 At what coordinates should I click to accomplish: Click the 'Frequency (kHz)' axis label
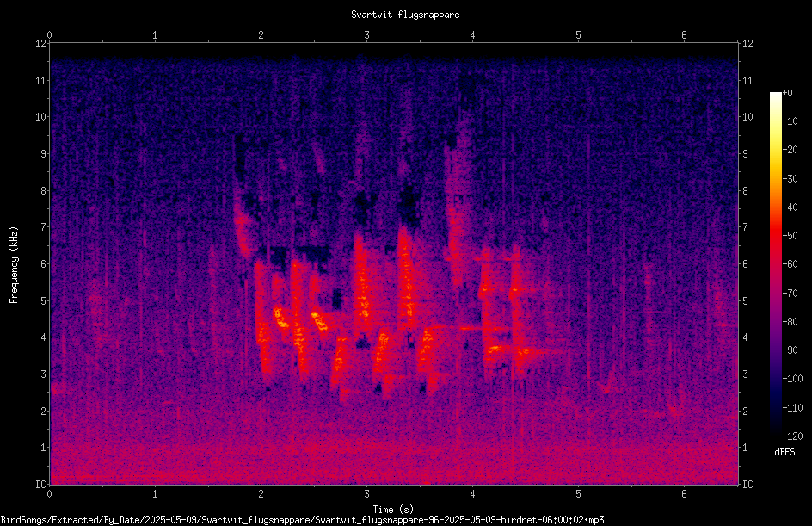pyautogui.click(x=14, y=265)
